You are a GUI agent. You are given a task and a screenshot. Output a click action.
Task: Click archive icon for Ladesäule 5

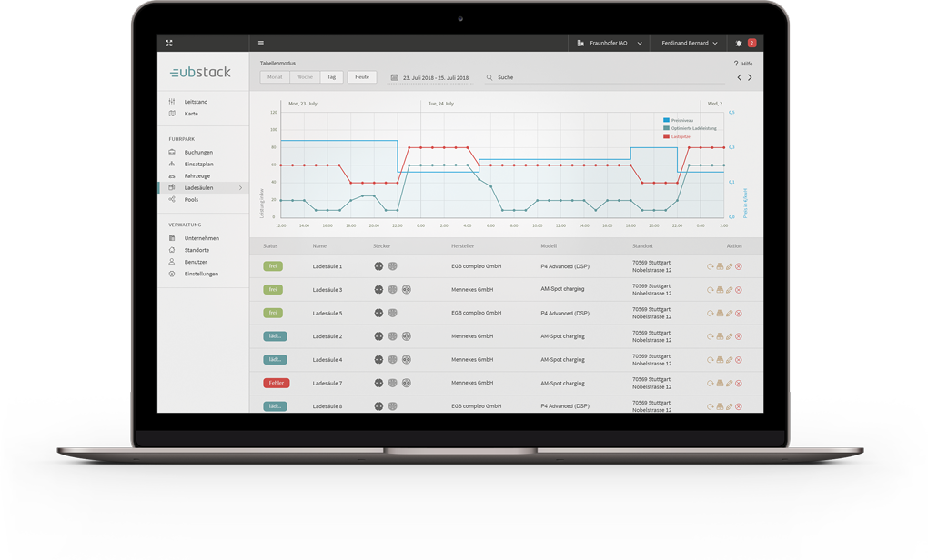click(720, 314)
